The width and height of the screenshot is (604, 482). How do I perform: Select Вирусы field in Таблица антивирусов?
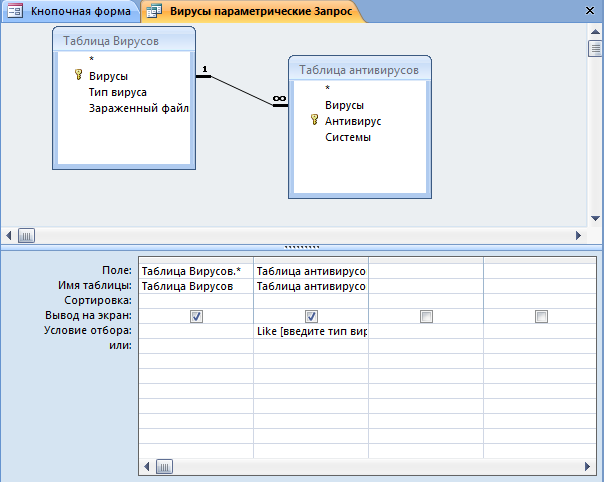[x=344, y=105]
